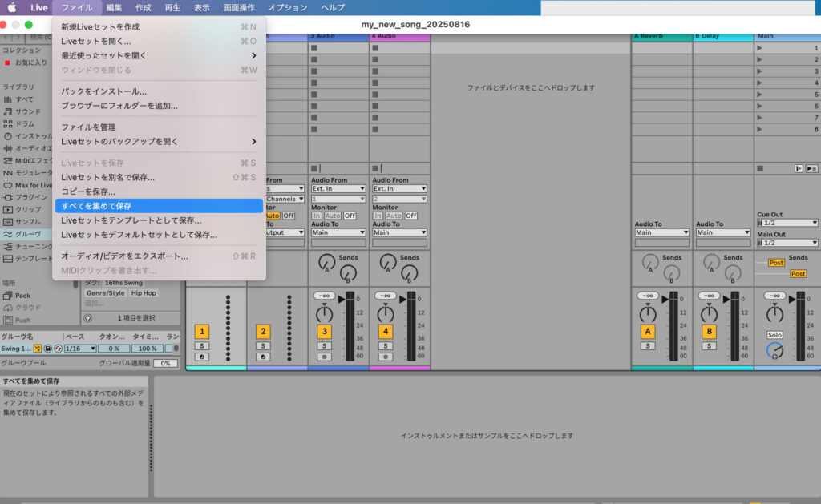
Task: Click track 3 clip stop button
Action: pos(314,168)
